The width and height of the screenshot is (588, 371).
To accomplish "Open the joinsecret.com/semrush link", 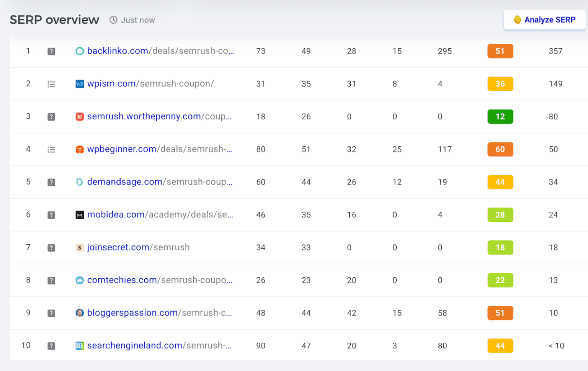I will tap(139, 248).
